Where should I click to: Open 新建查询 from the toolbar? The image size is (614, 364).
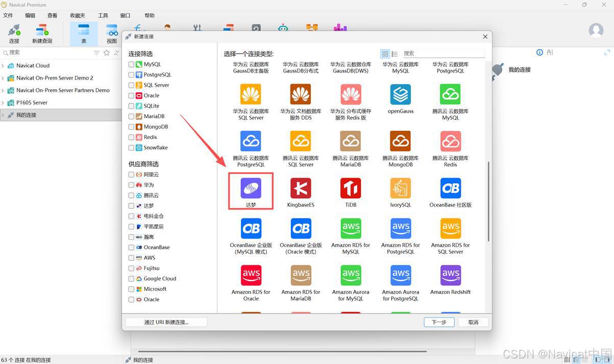pyautogui.click(x=42, y=34)
